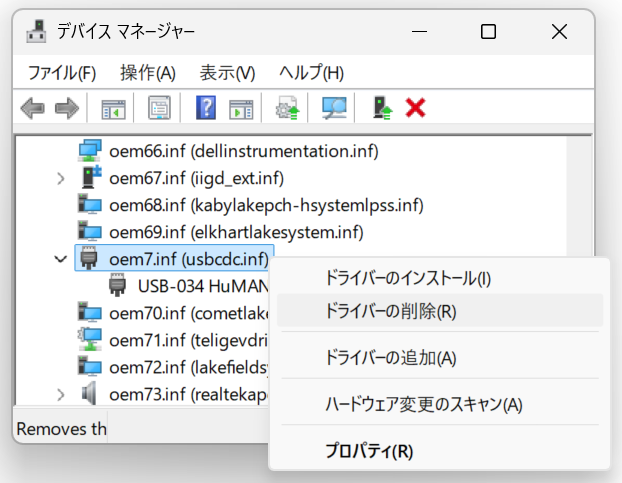Select the oem70.inf (cometlake row
The width and height of the screenshot is (622, 483).
click(x=188, y=312)
